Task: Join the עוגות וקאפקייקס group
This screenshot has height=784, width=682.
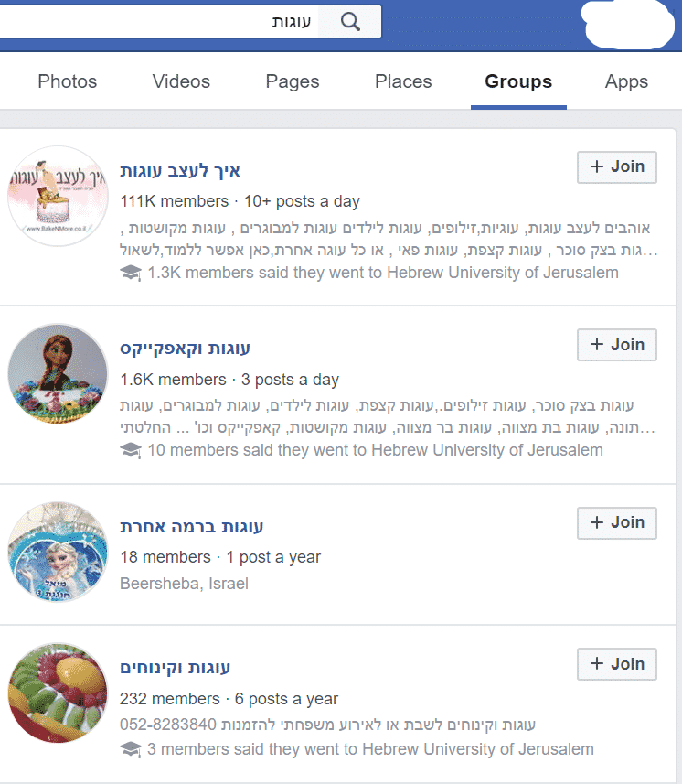Action: pyautogui.click(x=617, y=345)
